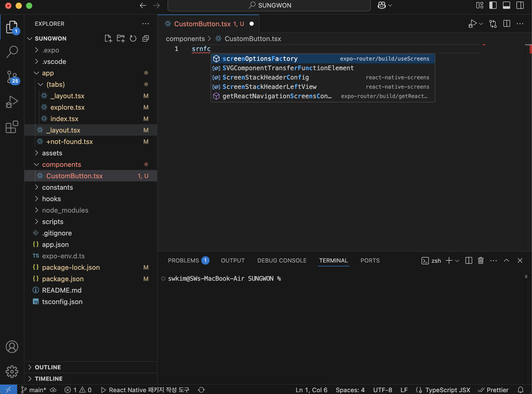This screenshot has height=394, width=532.
Task: Open the Copilot chat icon in title bar
Action: click(x=382, y=5)
